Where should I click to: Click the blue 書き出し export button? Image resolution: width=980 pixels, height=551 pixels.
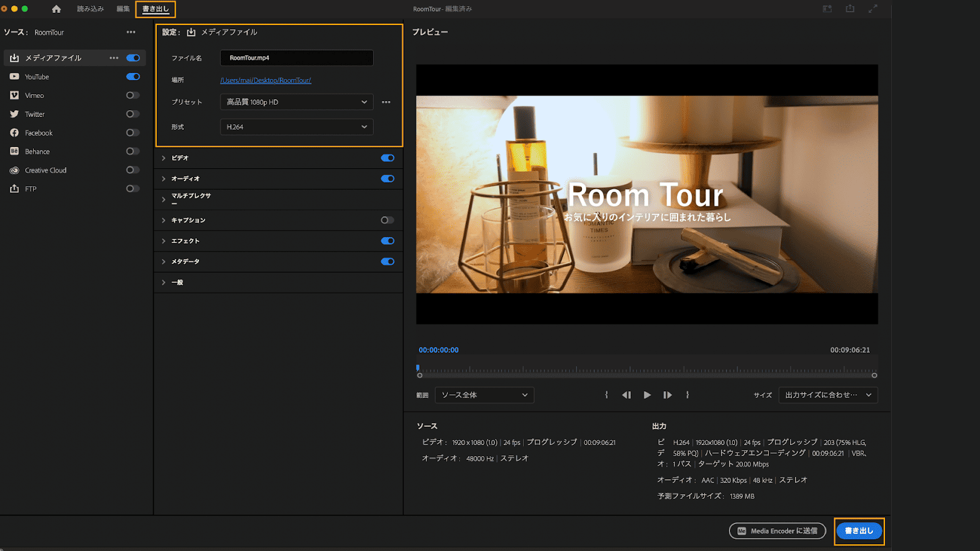859,531
